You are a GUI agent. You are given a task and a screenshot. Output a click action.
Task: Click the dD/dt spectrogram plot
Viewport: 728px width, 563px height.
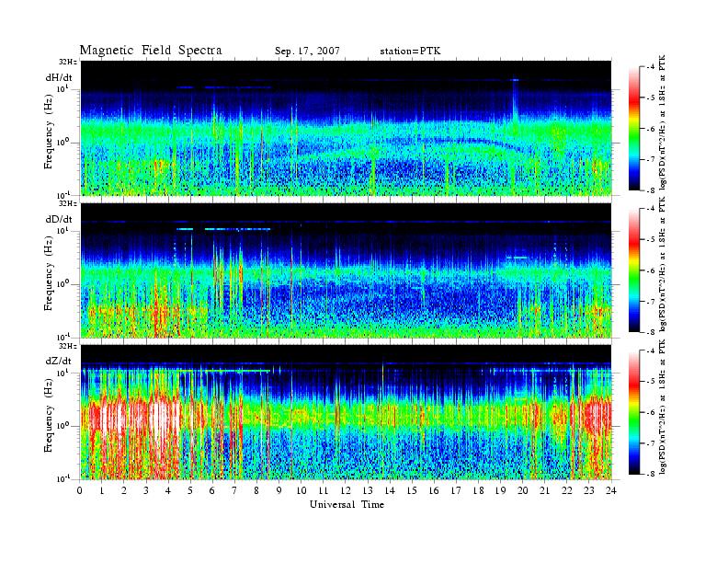pos(347,270)
